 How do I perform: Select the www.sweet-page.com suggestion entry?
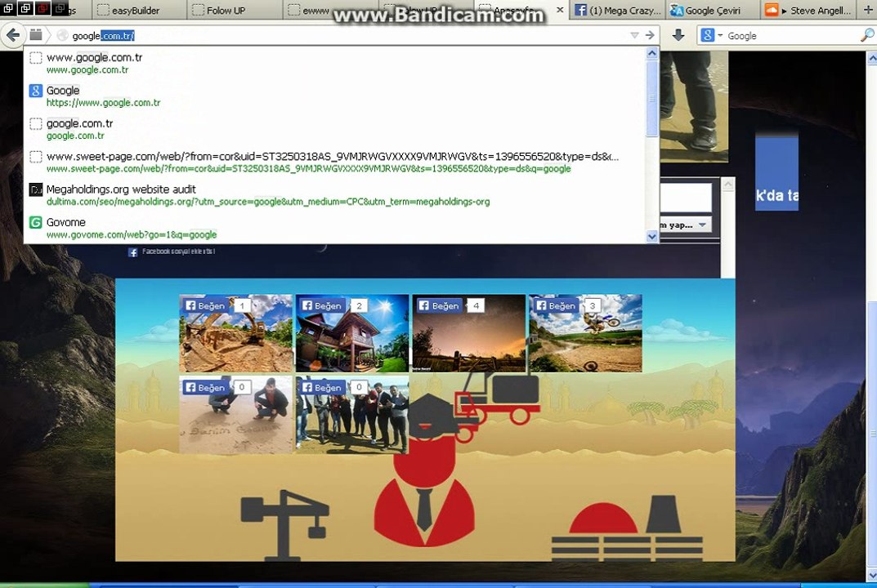[x=336, y=162]
